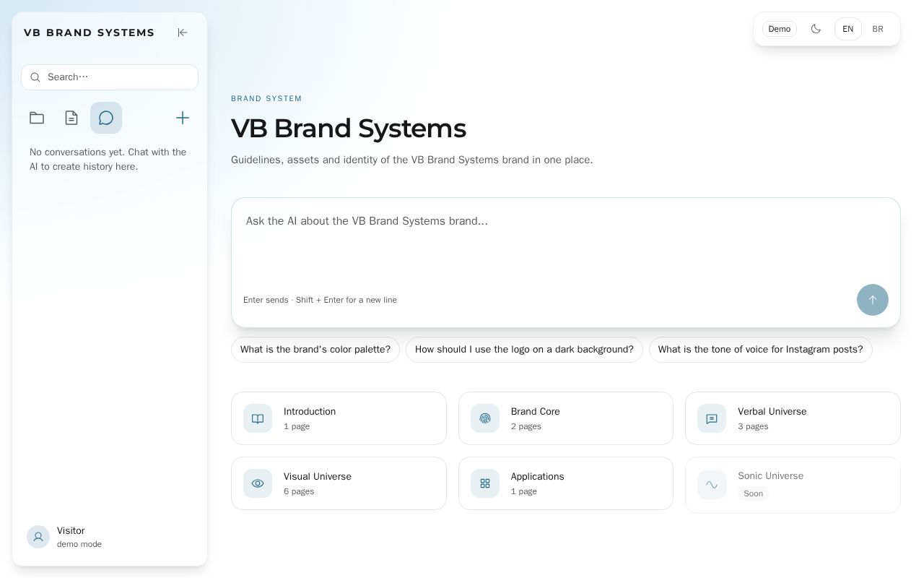Open the Visual Universe card
Image resolution: width=924 pixels, height=578 pixels.
339,483
